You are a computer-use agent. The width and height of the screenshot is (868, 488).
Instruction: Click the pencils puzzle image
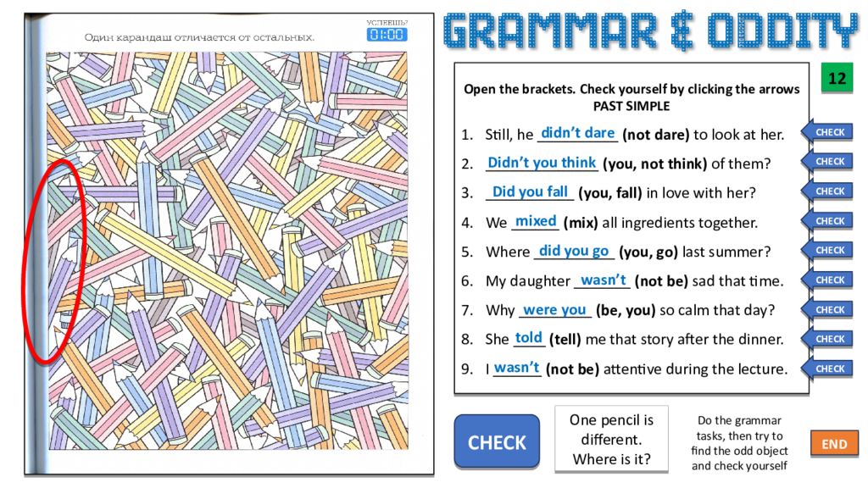(x=227, y=251)
